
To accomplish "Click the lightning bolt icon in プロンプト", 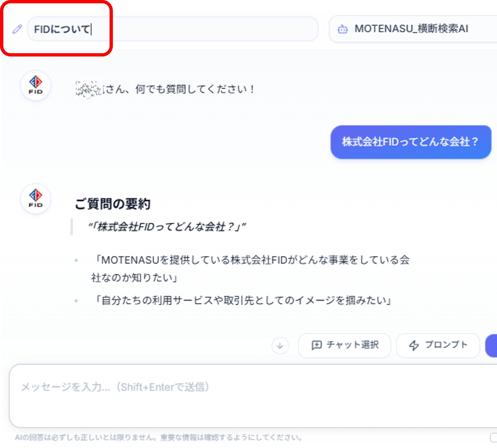I will 414,345.
